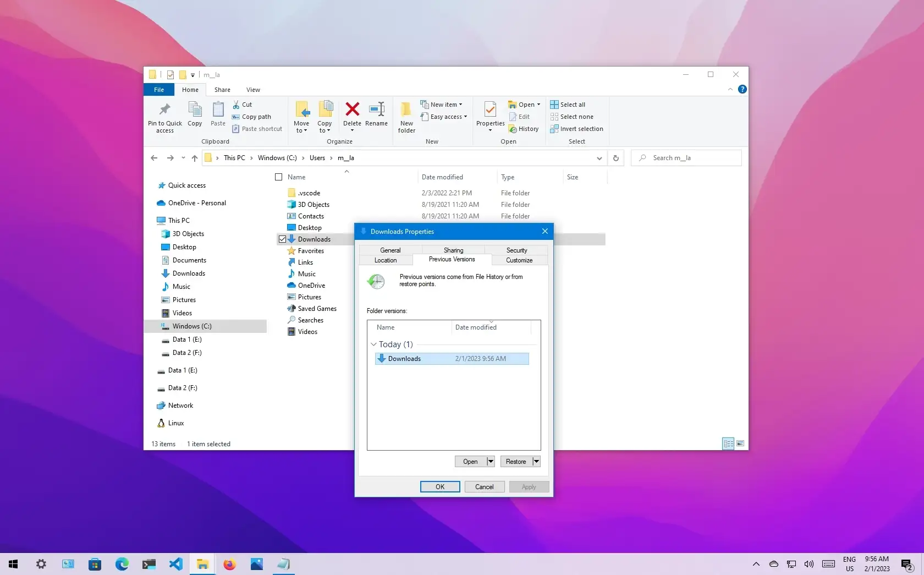Click Paste shortcut in ribbon
The height and width of the screenshot is (575, 924).
point(257,129)
